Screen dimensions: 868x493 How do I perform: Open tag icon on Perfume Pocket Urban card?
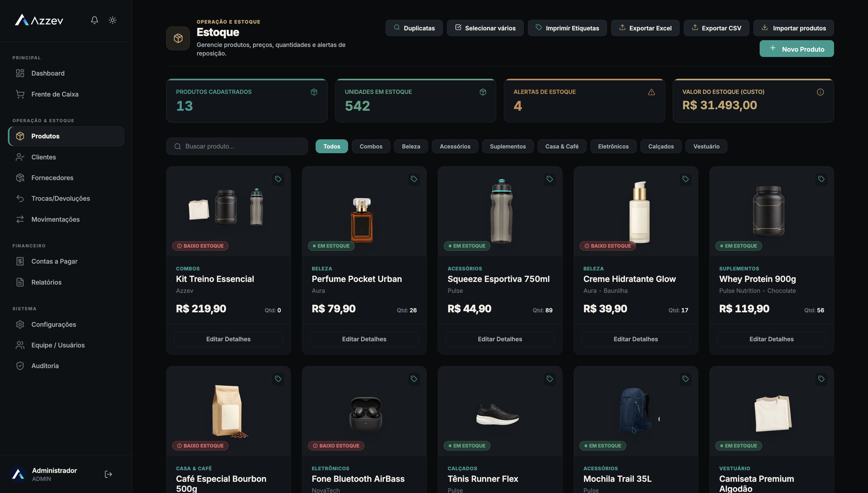pos(414,179)
